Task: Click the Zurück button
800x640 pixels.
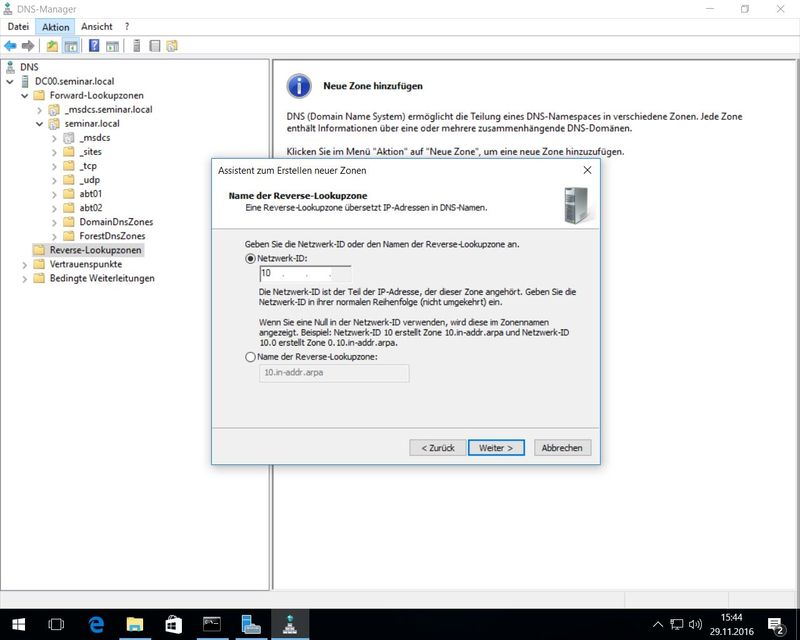Action: [x=438, y=448]
